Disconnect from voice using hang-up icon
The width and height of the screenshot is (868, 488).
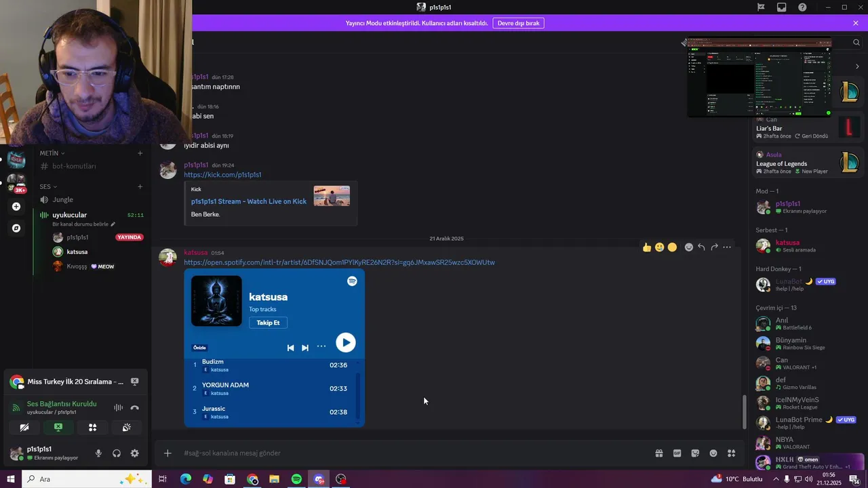point(134,407)
